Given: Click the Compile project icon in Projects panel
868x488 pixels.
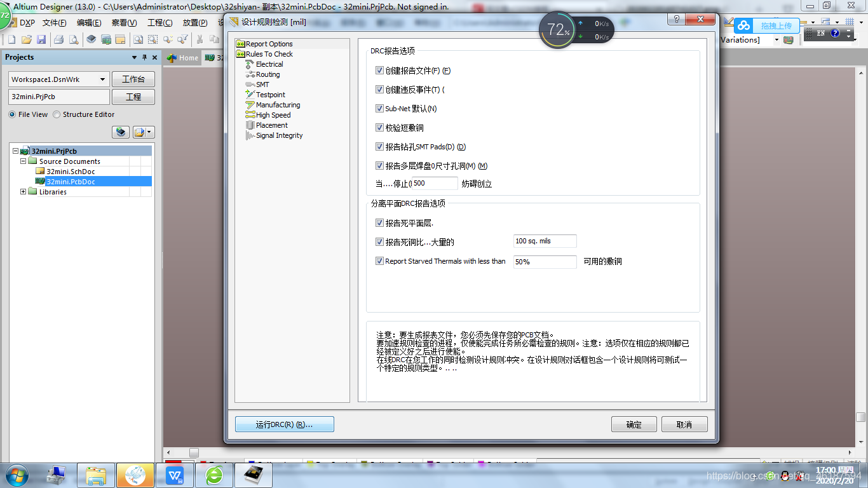Looking at the screenshot, I should 121,132.
